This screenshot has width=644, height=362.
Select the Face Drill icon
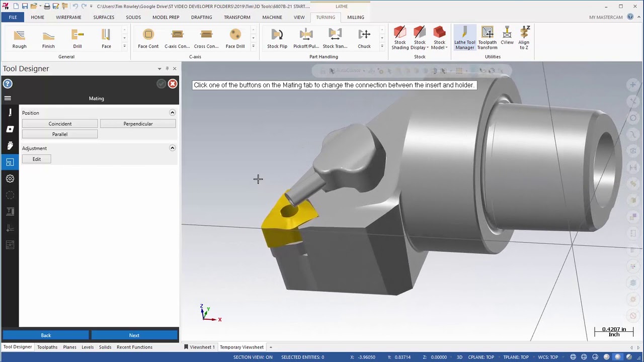pyautogui.click(x=235, y=39)
